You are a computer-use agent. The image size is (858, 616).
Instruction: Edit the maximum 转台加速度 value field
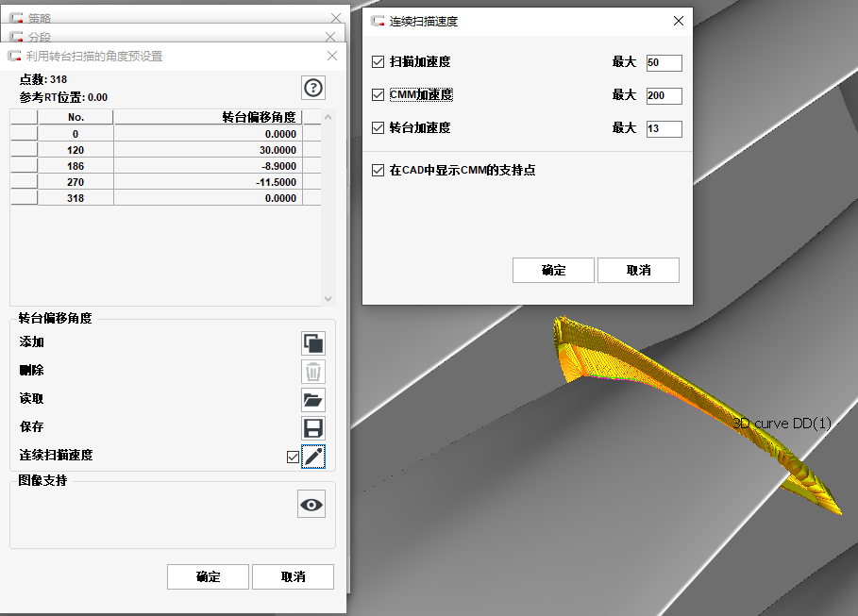(664, 128)
